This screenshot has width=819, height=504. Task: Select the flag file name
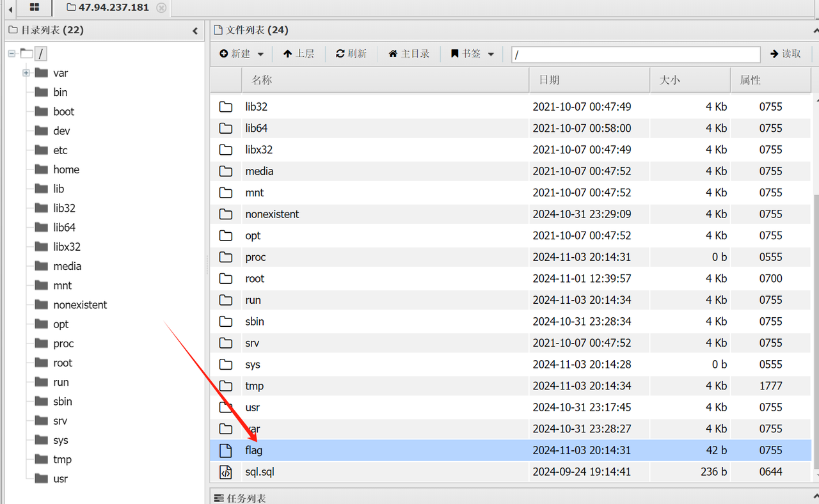pos(254,450)
